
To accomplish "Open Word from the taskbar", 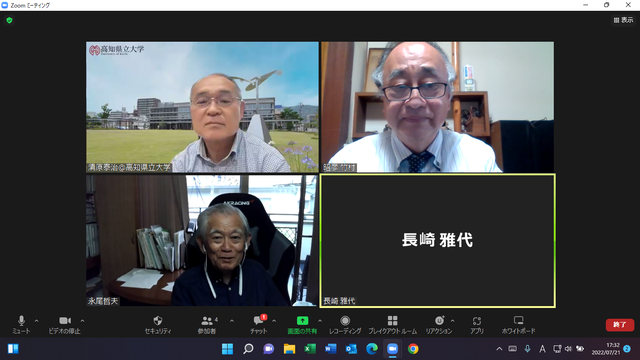I will point(331,349).
